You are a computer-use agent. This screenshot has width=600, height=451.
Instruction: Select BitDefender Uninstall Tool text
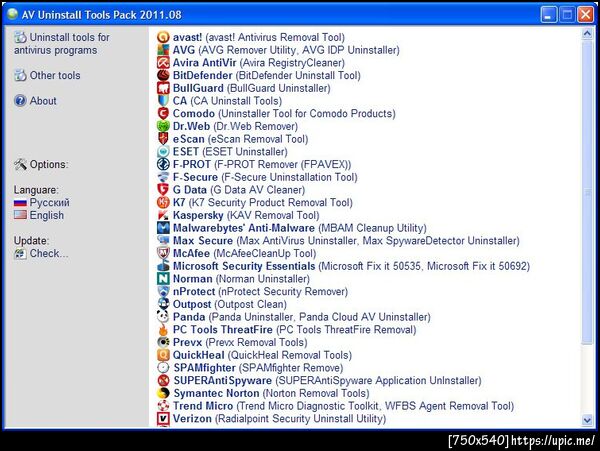point(298,75)
